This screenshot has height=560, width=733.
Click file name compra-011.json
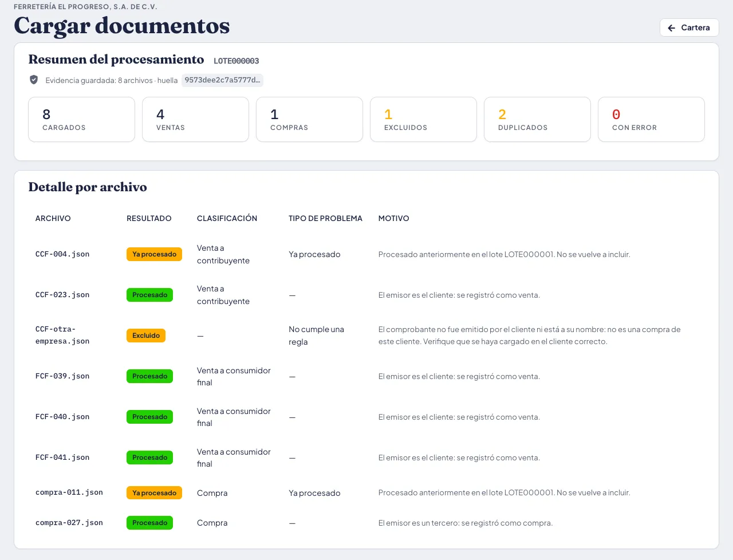[x=69, y=492]
